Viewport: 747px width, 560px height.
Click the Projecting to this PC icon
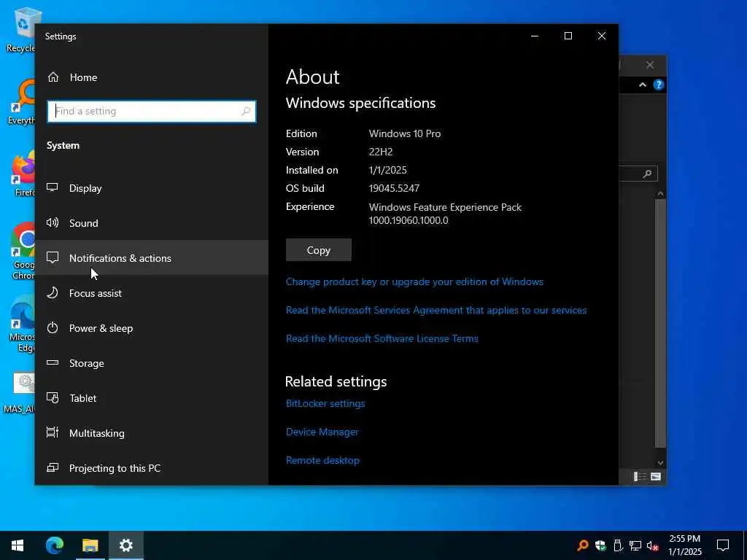pyautogui.click(x=53, y=467)
